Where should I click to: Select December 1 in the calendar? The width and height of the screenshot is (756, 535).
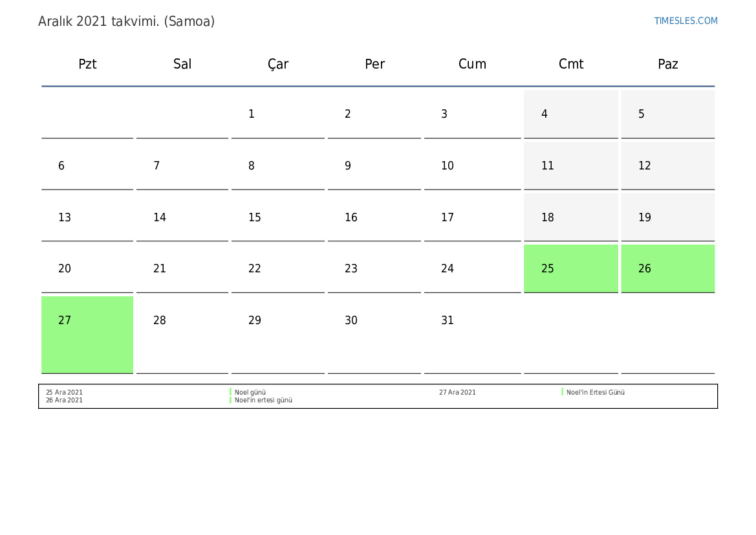(252, 114)
